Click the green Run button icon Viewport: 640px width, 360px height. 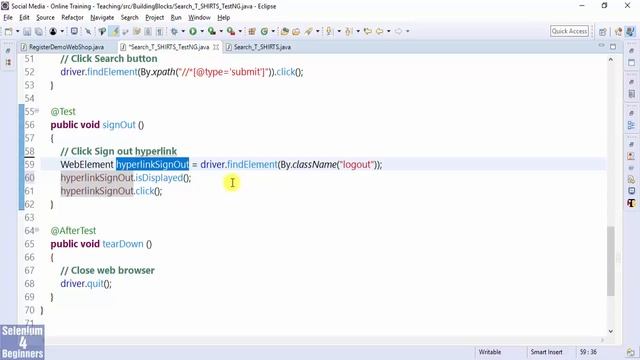click(193, 31)
